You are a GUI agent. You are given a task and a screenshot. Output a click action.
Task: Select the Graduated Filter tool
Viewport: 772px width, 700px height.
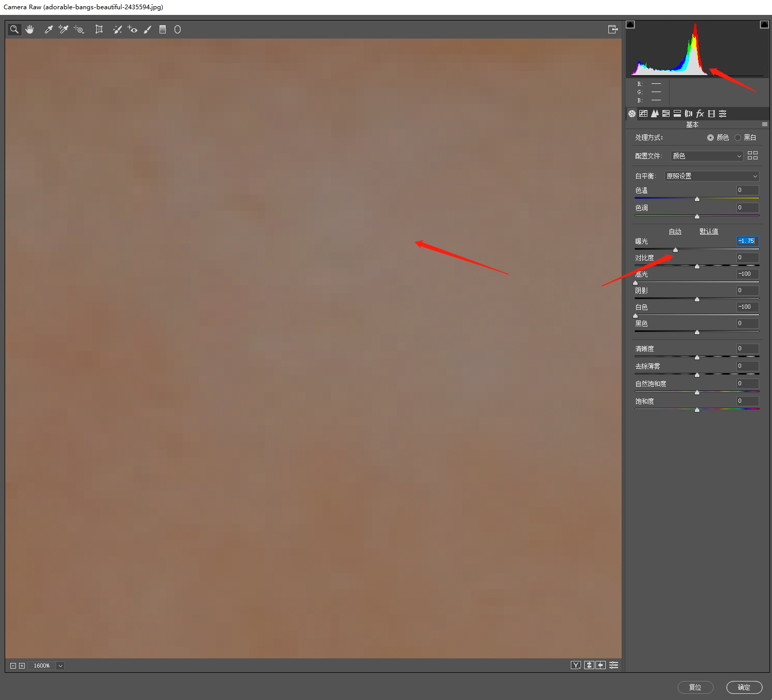[163, 29]
